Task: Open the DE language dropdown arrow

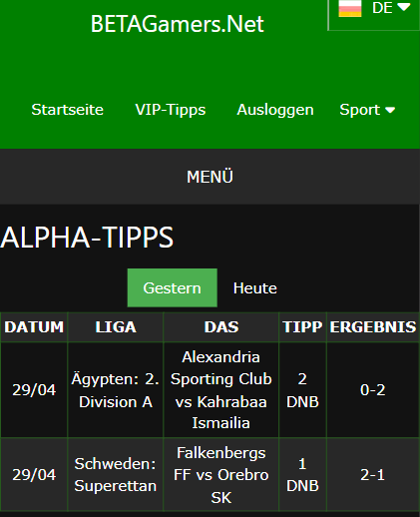Action: coord(404,7)
